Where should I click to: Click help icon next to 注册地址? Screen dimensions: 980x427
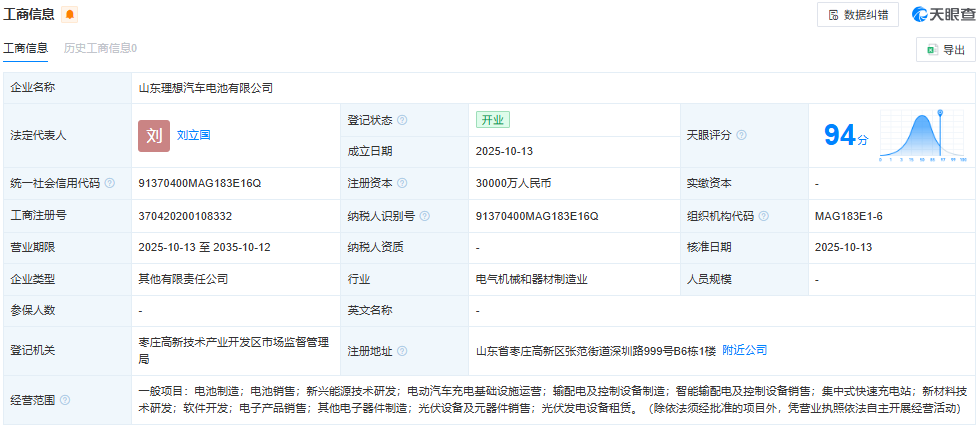pos(402,351)
